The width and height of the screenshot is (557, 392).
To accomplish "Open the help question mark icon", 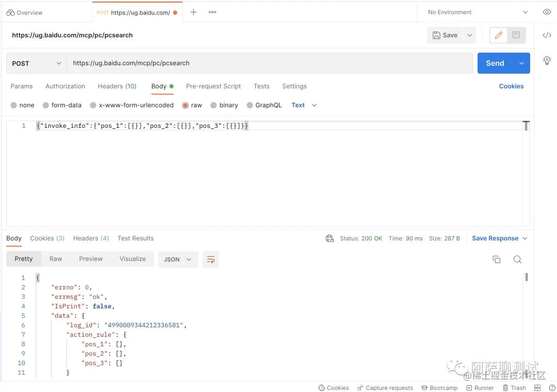I will pos(552,388).
